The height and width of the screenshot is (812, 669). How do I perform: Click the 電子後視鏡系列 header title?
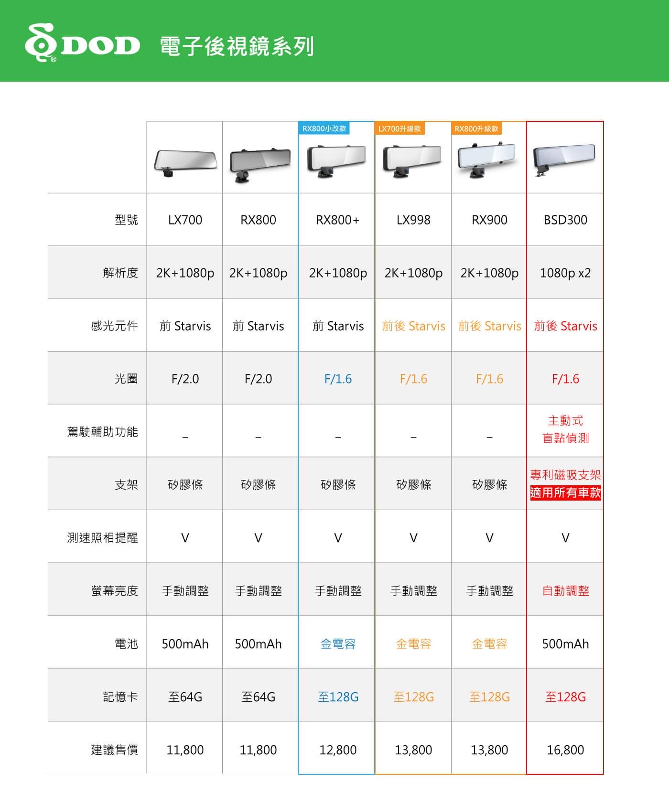point(237,46)
